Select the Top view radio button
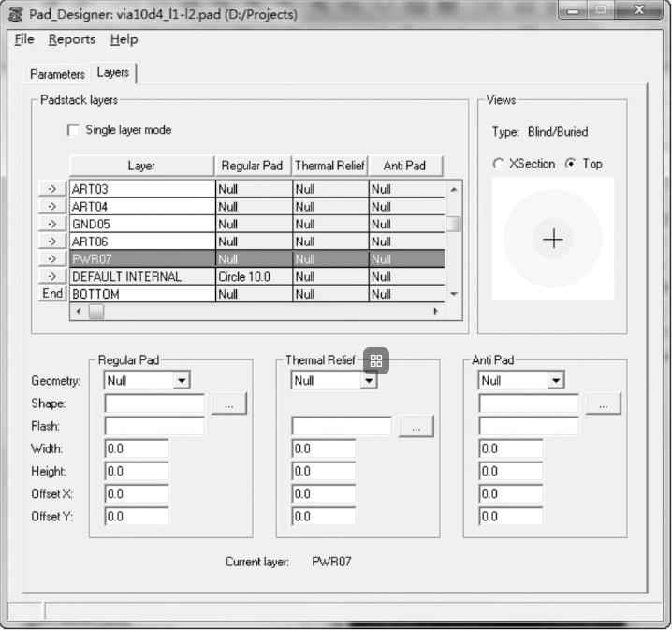 570,164
